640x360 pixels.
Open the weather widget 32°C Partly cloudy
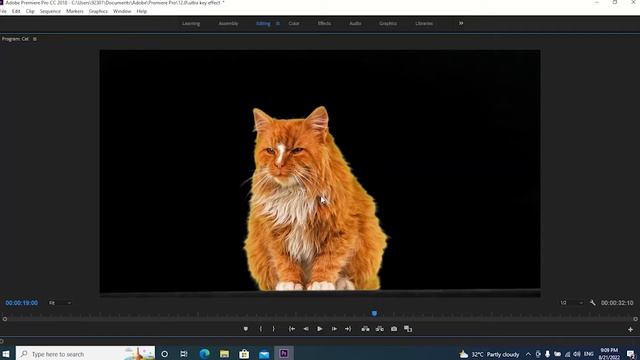click(x=489, y=354)
